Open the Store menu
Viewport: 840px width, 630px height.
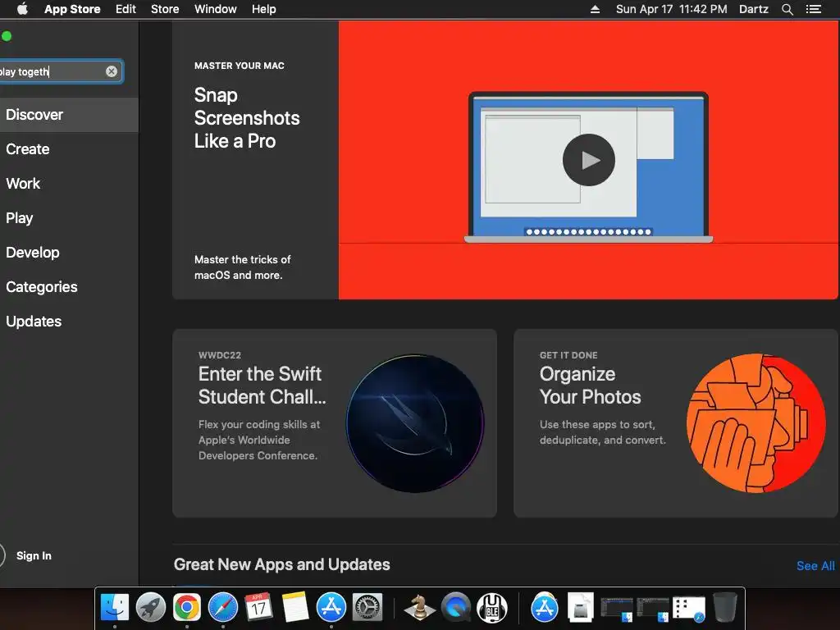coord(165,9)
